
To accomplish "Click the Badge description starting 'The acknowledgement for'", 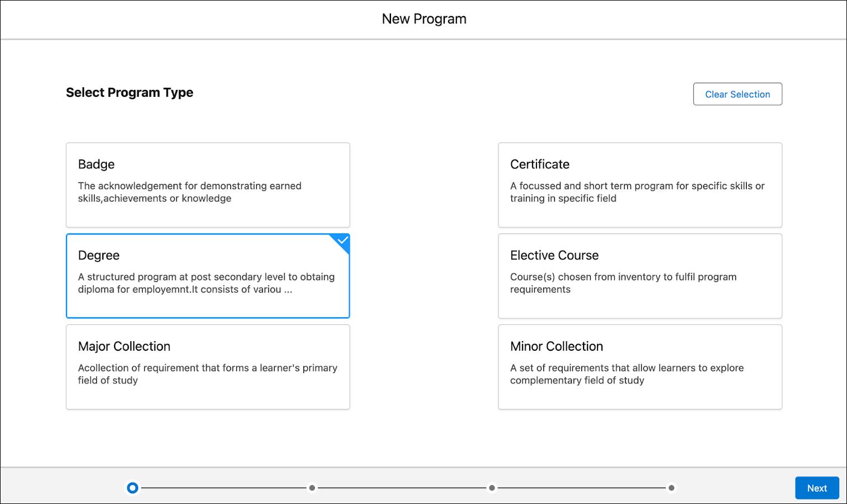I will point(190,192).
